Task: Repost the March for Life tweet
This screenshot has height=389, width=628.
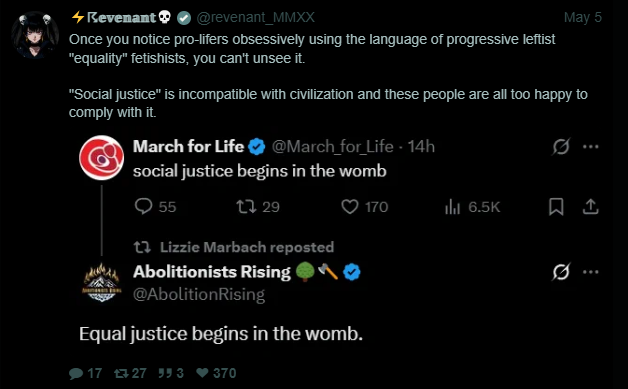Action: pyautogui.click(x=246, y=207)
